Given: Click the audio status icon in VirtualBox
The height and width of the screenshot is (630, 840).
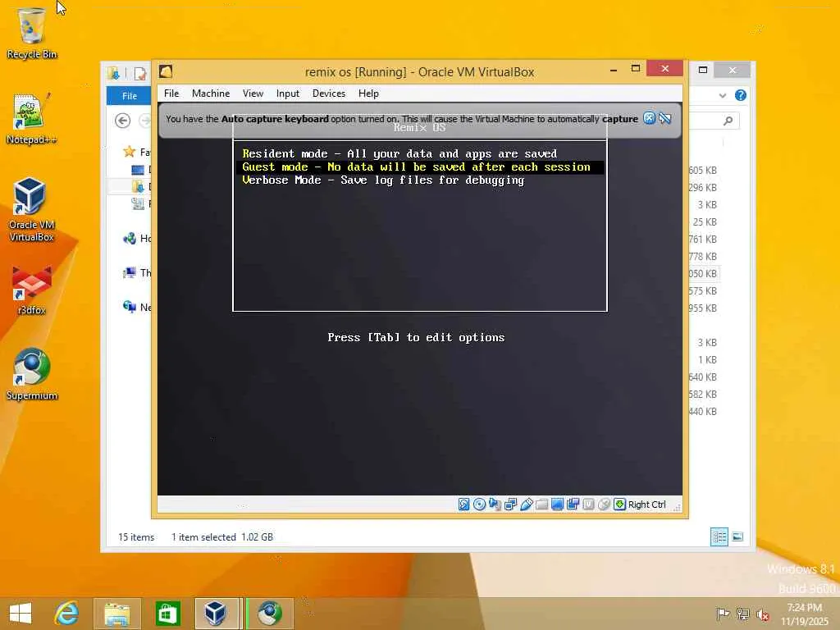Looking at the screenshot, I should [495, 504].
